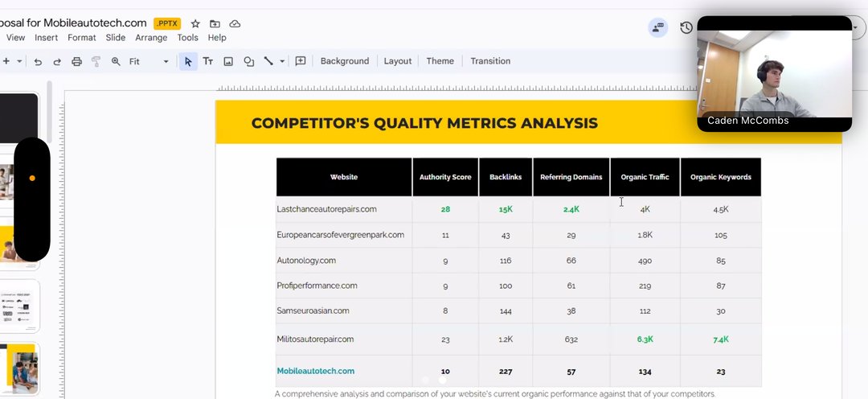The width and height of the screenshot is (868, 399).
Task: Click the Referring Domains column header
Action: 571,177
